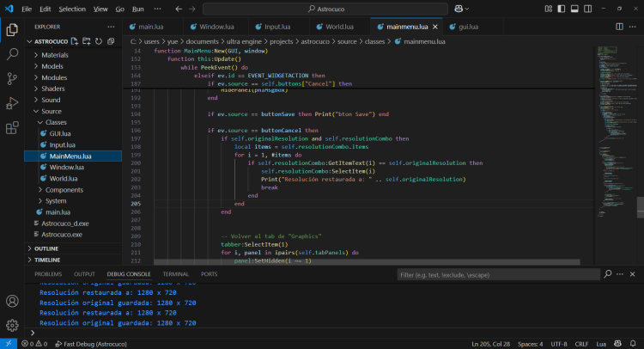Click the New File icon in Explorer
Image resolution: width=644 pixels, height=349 pixels.
76,40
